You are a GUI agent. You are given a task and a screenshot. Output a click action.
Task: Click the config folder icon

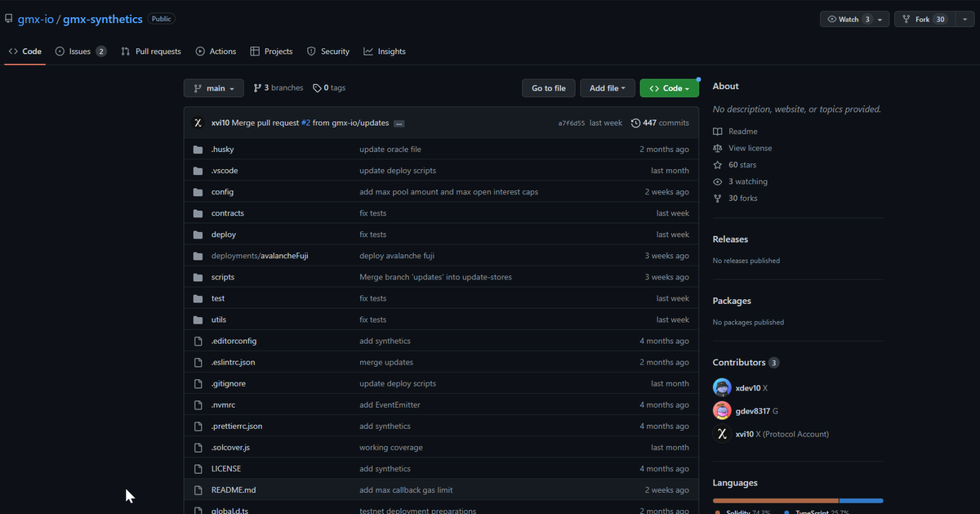(x=198, y=192)
